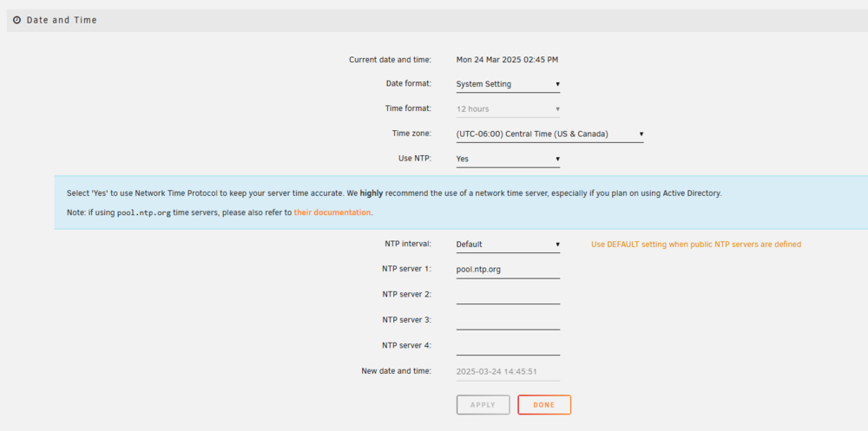Collapse the Date and Time section header
Viewport: 868px width, 431px height.
pyautogui.click(x=437, y=20)
